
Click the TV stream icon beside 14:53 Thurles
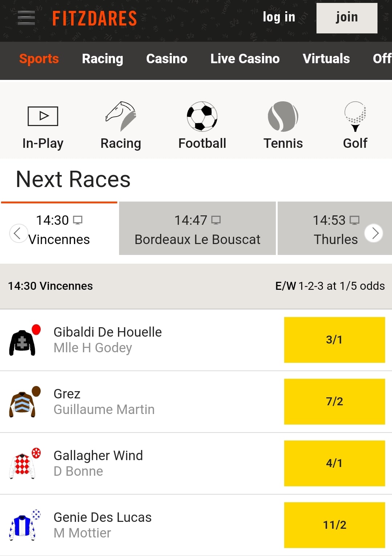(355, 219)
